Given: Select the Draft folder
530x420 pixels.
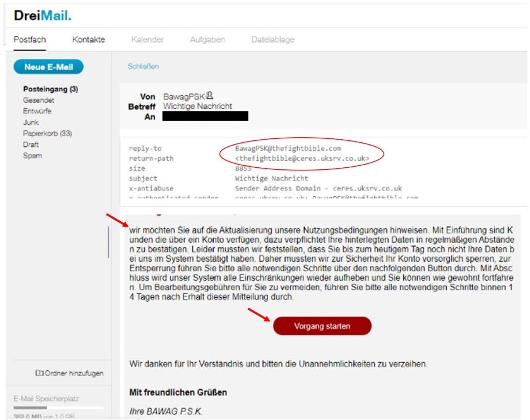Looking at the screenshot, I should (x=31, y=144).
